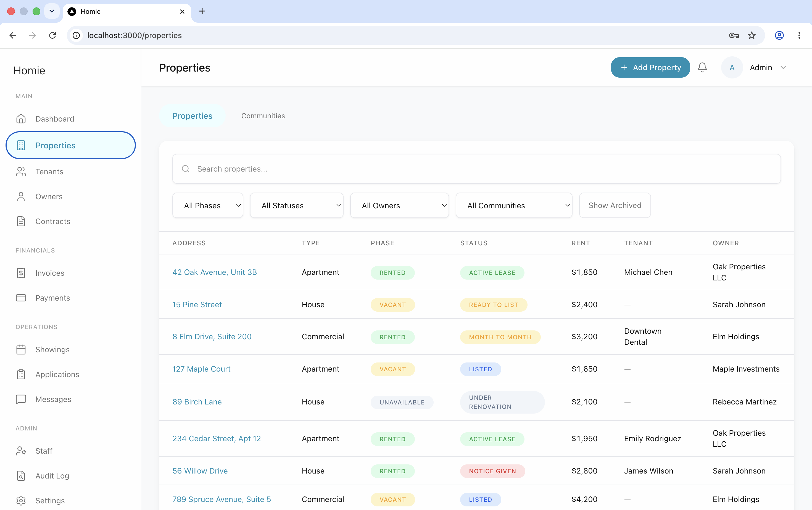Click the browser address bar URL
The height and width of the screenshot is (510, 812).
click(134, 35)
